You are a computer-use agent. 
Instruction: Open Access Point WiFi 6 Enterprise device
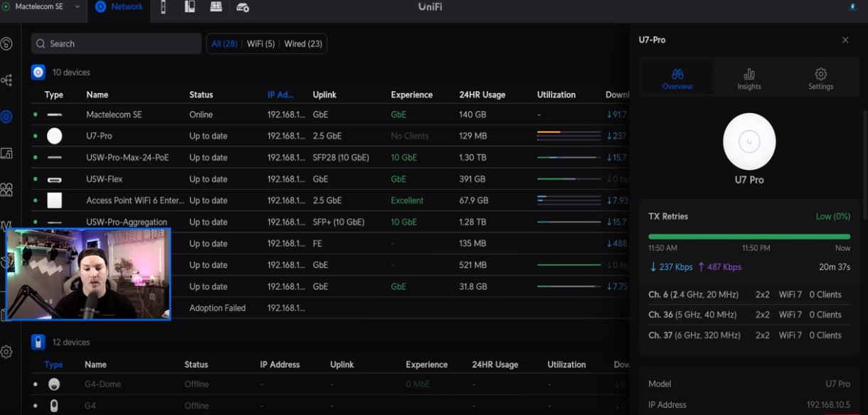point(135,200)
